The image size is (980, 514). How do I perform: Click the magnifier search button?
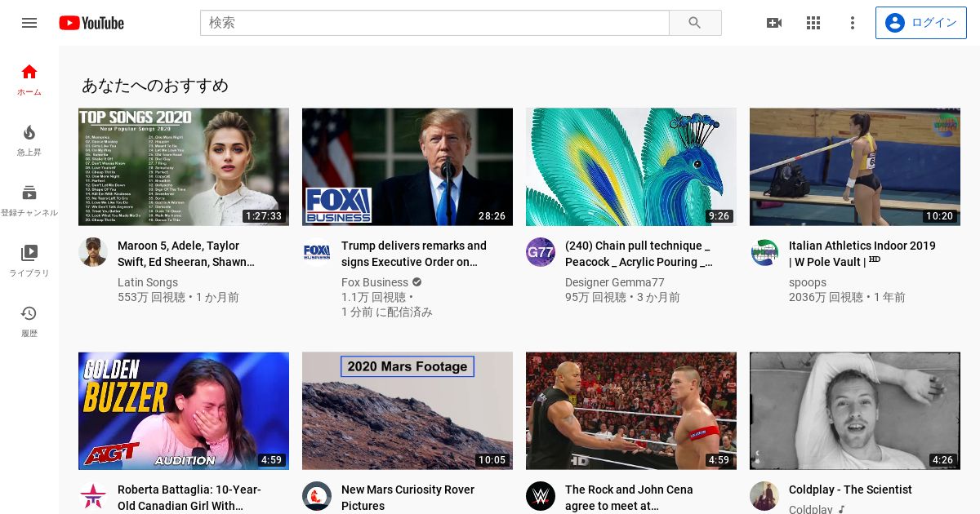point(695,23)
